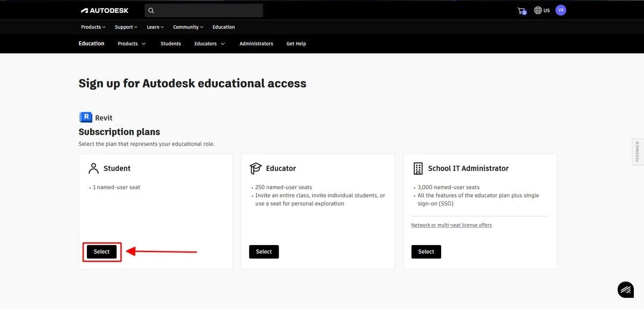Click the bold Education section heading
Viewport: 644px width, 309px height.
pyautogui.click(x=91, y=44)
